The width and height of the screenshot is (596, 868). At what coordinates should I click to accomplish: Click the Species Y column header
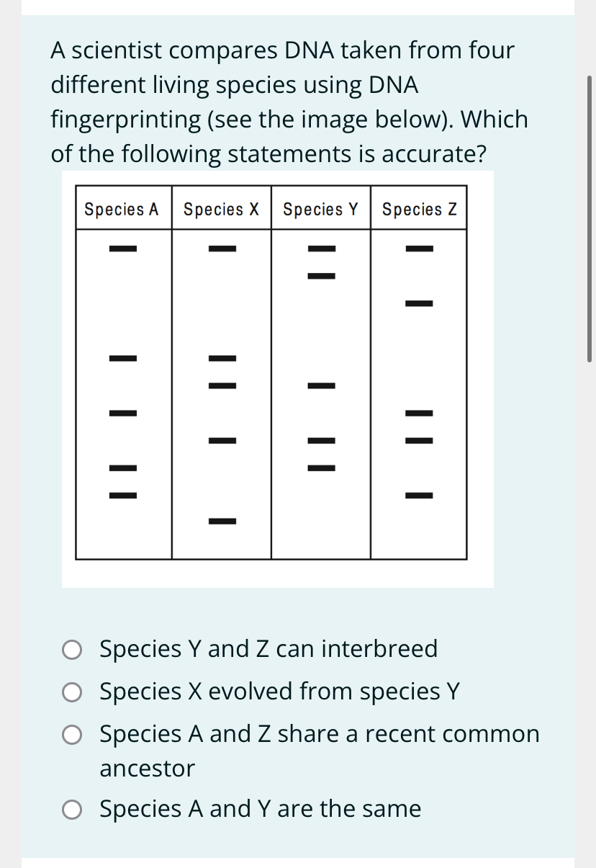coord(321,209)
